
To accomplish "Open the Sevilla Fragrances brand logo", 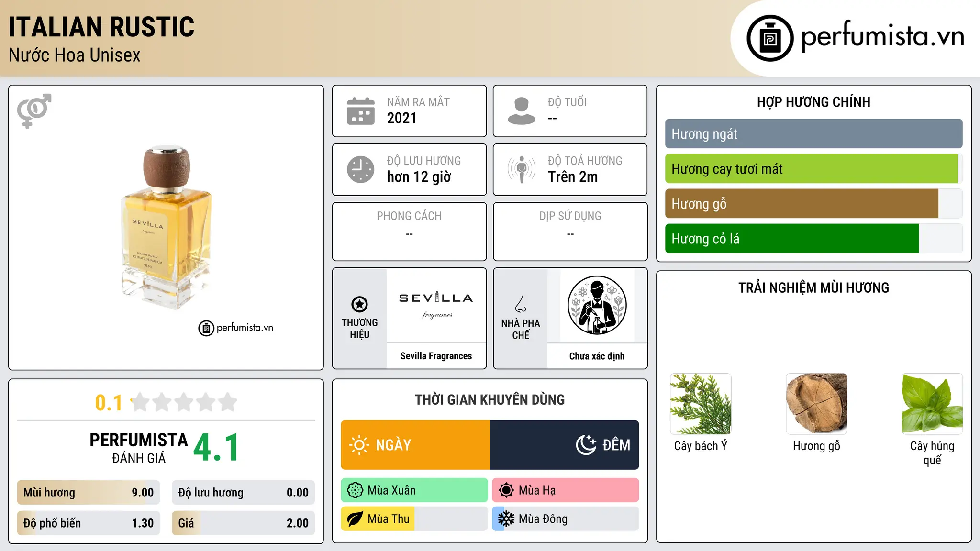I will click(436, 305).
